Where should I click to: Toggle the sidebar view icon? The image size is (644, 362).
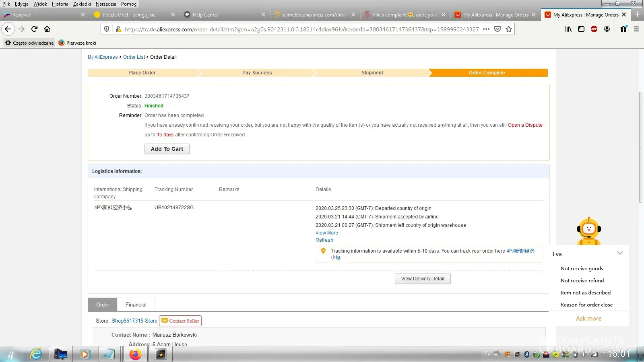point(581,29)
